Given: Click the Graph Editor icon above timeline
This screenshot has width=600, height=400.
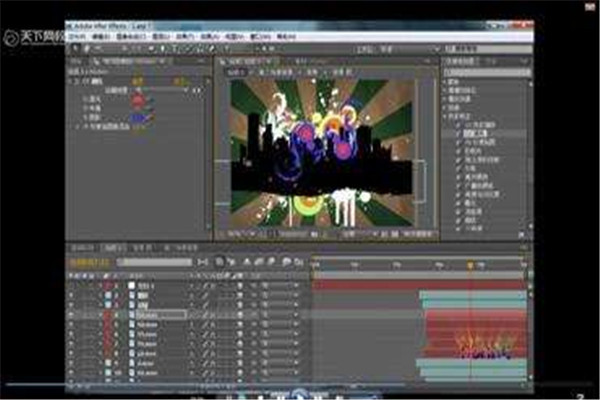Looking at the screenshot, I should click(x=299, y=262).
